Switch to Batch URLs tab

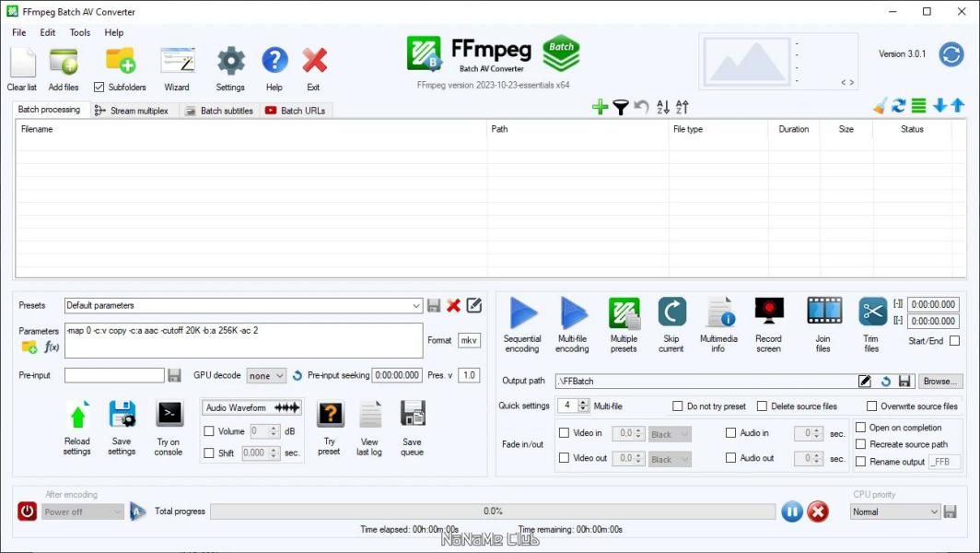pos(296,111)
